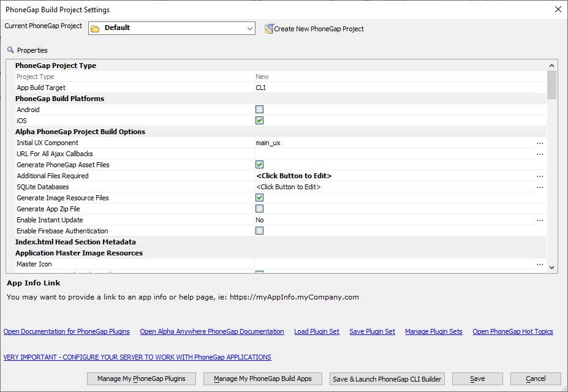
Task: Click the property list scroll up arrow
Action: [551, 66]
